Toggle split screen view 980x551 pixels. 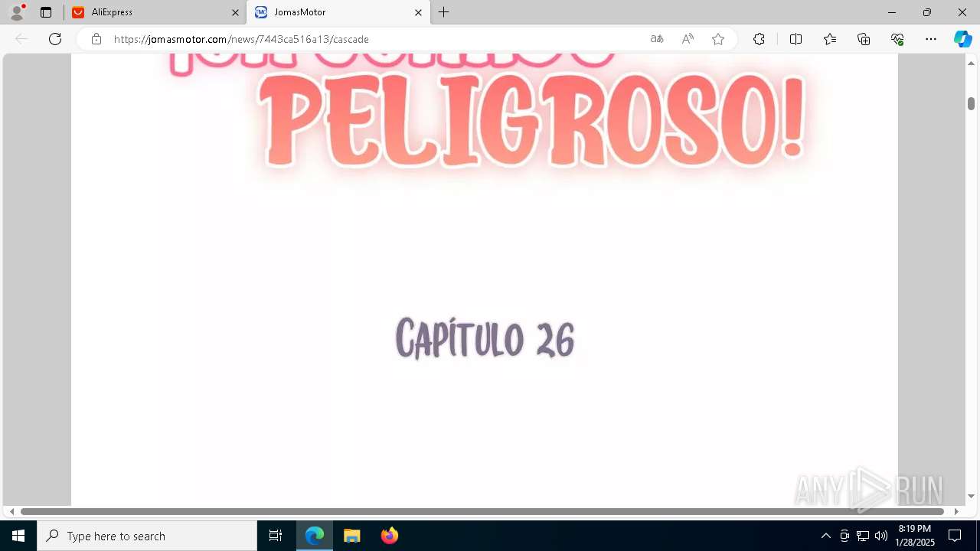(795, 39)
